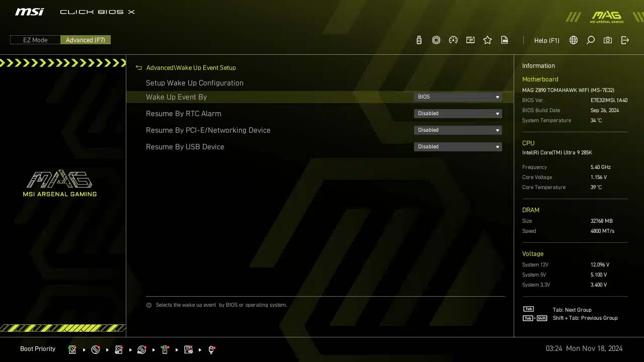Click System 5V value 5.100 V
Image resolution: width=644 pixels, height=362 pixels.
coord(599,275)
